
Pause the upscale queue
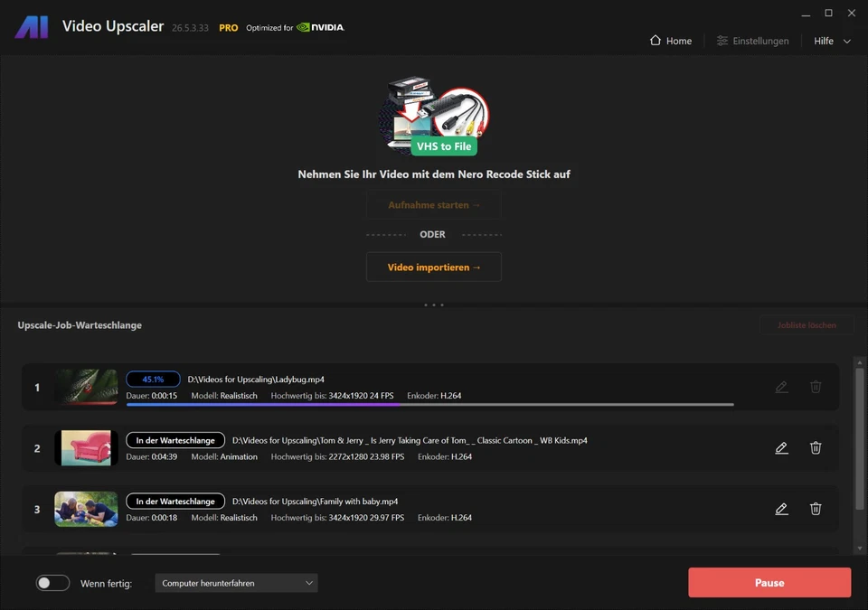pos(769,582)
